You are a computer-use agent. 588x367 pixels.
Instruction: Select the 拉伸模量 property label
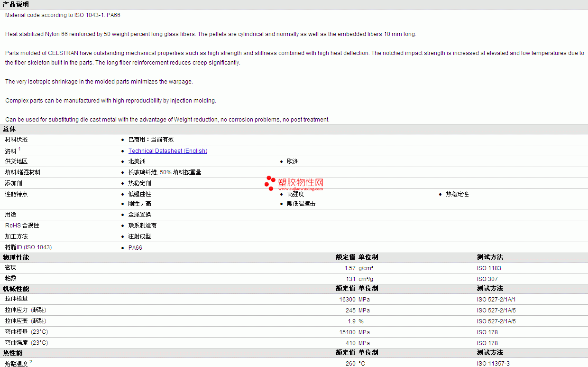point(17,299)
